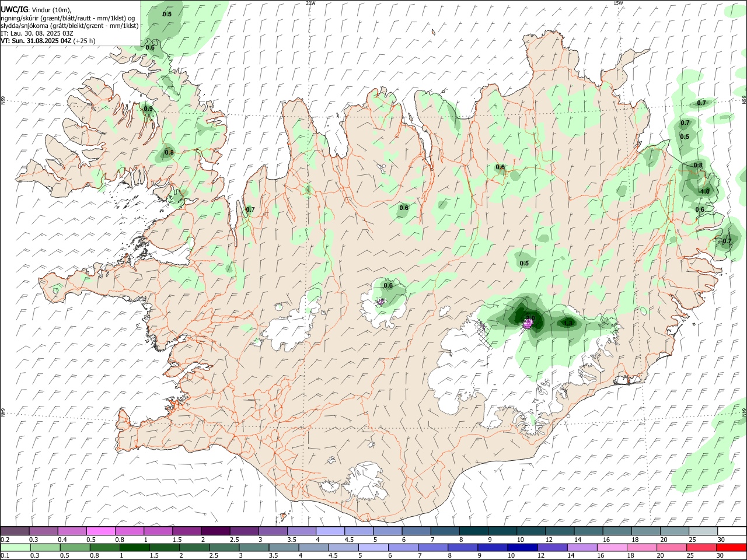This screenshot has height=560, width=747.
Task: Pick the rain legend swatch between 8 and 9
Action: coord(463,547)
